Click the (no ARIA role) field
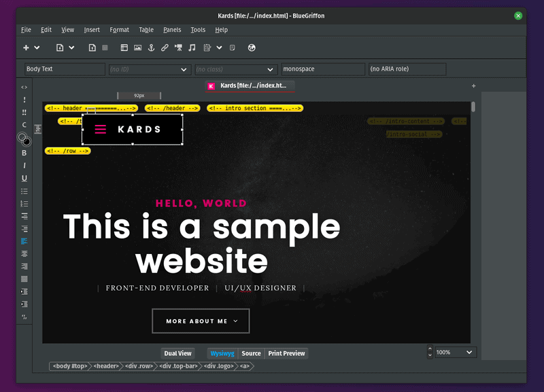The width and height of the screenshot is (544, 392). pos(407,69)
